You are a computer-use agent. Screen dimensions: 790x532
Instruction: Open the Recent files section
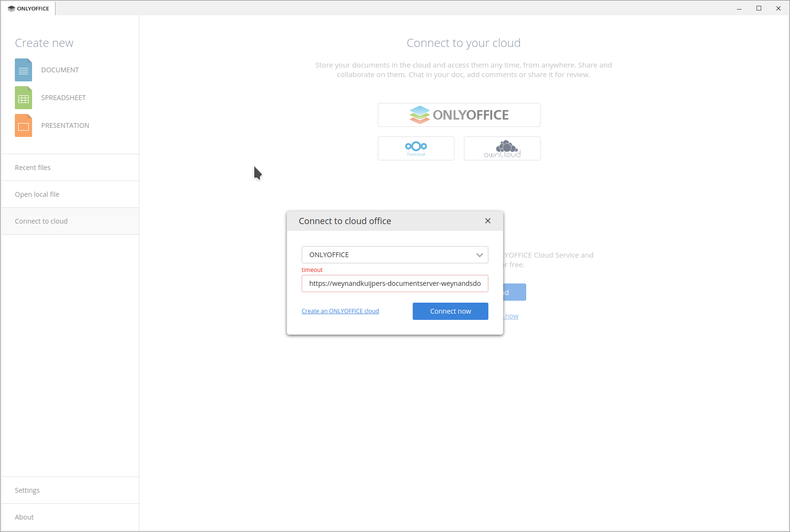[70, 168]
